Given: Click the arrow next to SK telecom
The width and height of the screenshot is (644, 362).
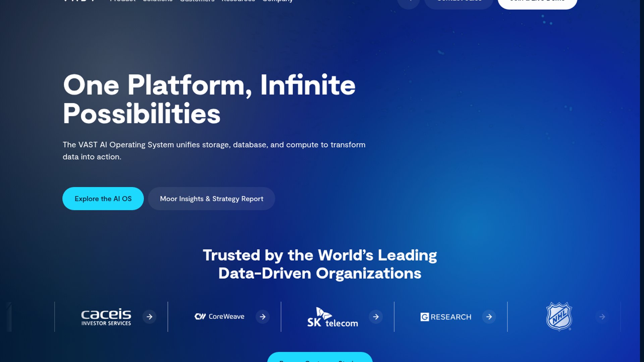Looking at the screenshot, I should click(x=376, y=317).
